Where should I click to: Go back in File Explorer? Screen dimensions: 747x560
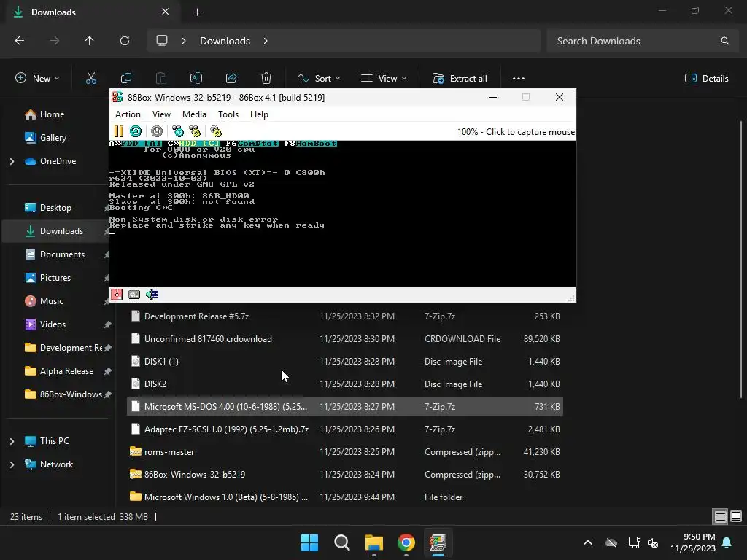(x=20, y=41)
